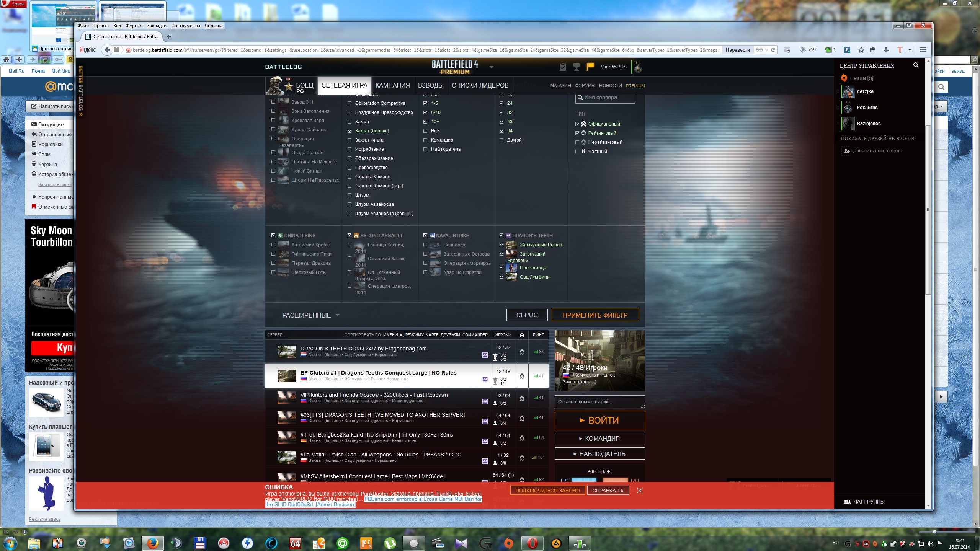Bookmark the page with the star icon
The height and width of the screenshot is (551, 980).
[861, 50]
